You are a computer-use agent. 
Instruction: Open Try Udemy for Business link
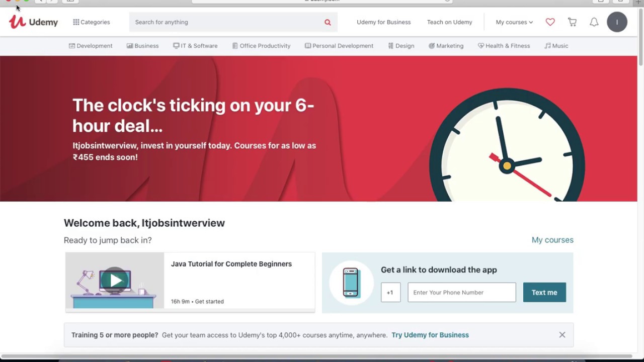pyautogui.click(x=430, y=335)
